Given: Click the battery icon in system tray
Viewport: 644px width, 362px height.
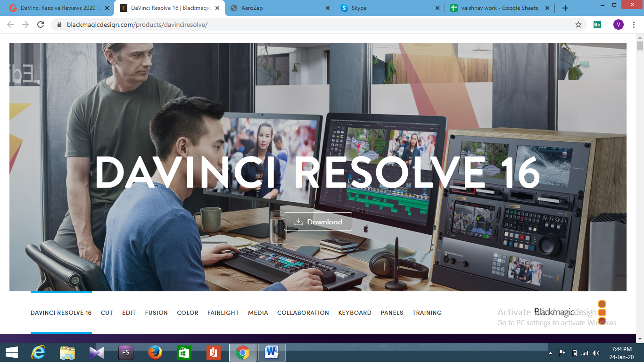Looking at the screenshot, I should (x=574, y=353).
